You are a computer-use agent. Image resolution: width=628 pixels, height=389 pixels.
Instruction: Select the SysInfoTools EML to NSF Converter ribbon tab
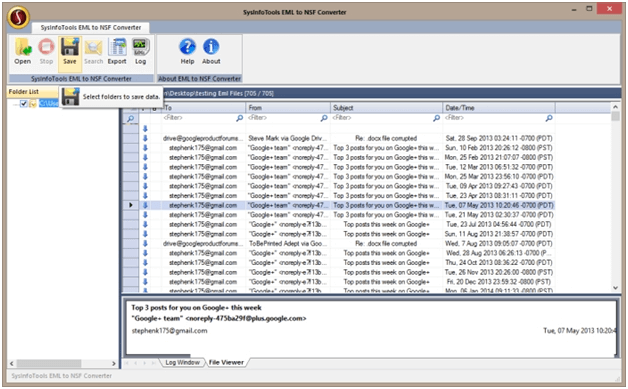click(x=91, y=27)
